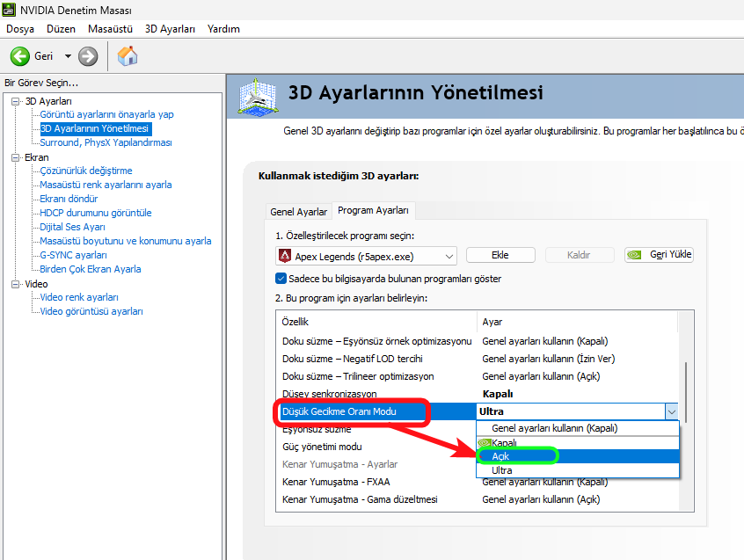Select 'Güç yönetimi modu' feature row
The height and width of the screenshot is (560, 744).
[x=322, y=447]
